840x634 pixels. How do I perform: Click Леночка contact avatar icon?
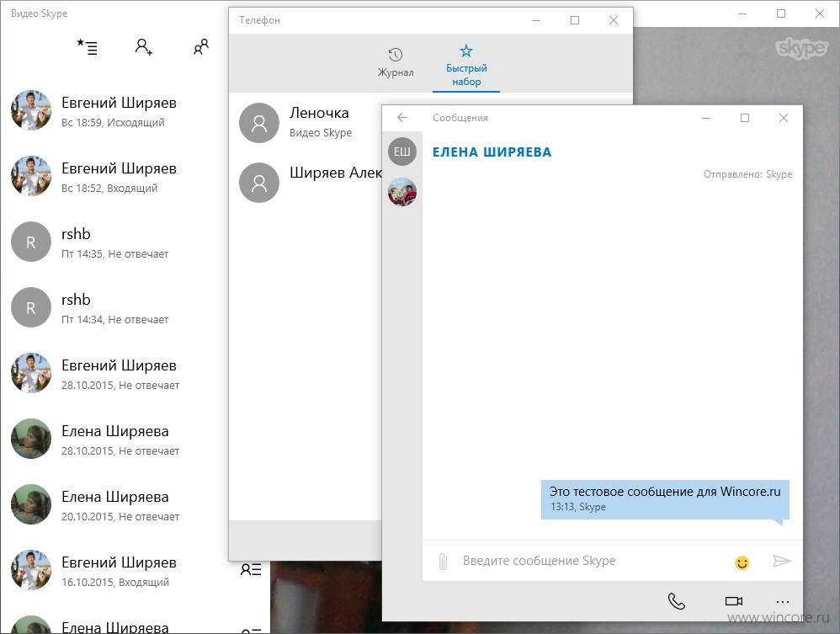(259, 123)
